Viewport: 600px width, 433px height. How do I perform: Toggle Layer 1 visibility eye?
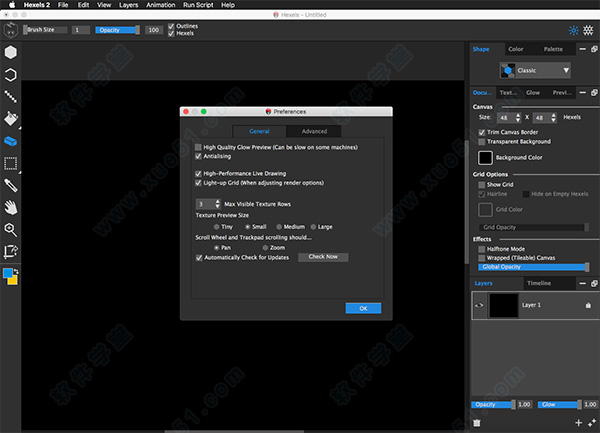[x=479, y=305]
